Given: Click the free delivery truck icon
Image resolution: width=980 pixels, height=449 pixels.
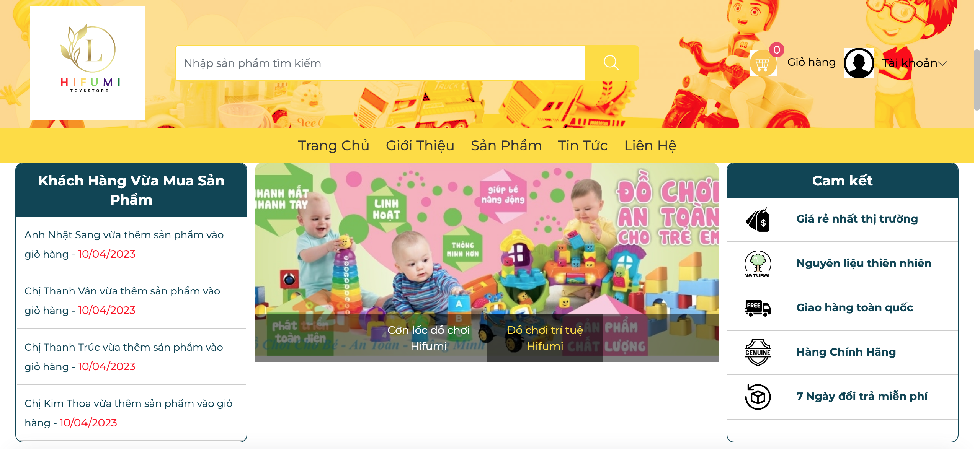Looking at the screenshot, I should 758,308.
